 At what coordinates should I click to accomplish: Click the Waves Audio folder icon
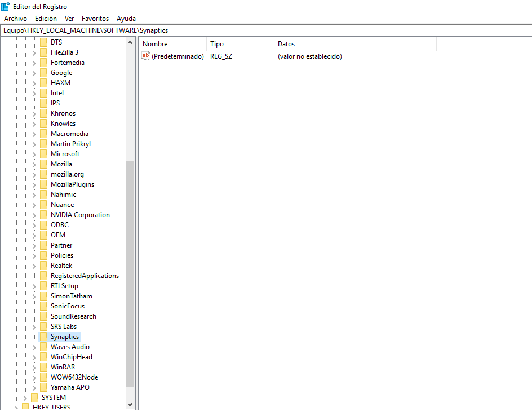(43, 347)
